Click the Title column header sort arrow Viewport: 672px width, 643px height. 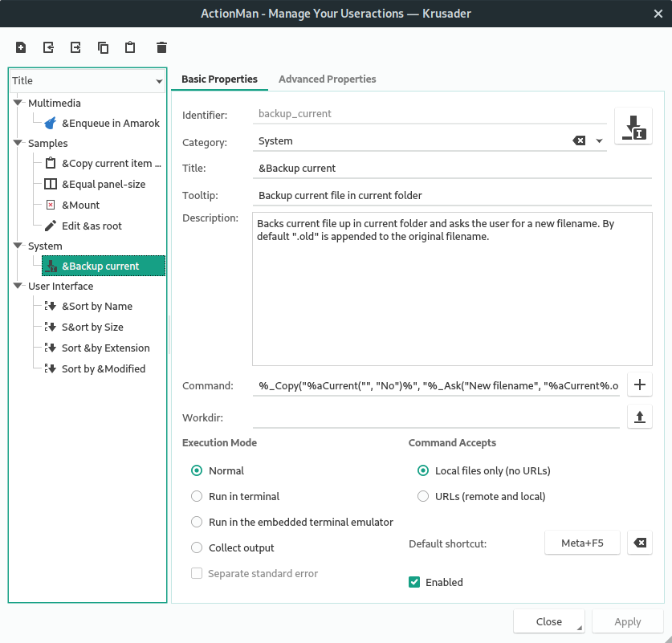pyautogui.click(x=159, y=81)
